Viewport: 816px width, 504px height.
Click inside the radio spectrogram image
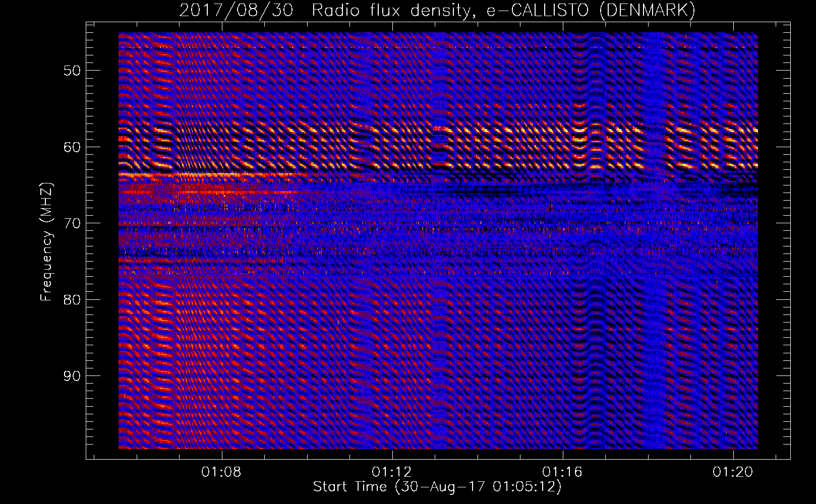coord(438,241)
